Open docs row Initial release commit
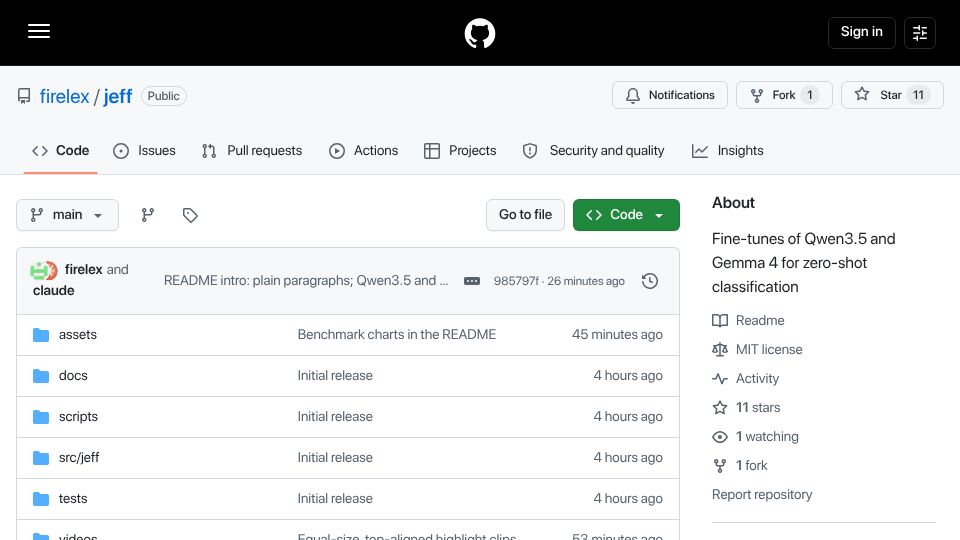Viewport: 960px width, 540px height. point(335,375)
